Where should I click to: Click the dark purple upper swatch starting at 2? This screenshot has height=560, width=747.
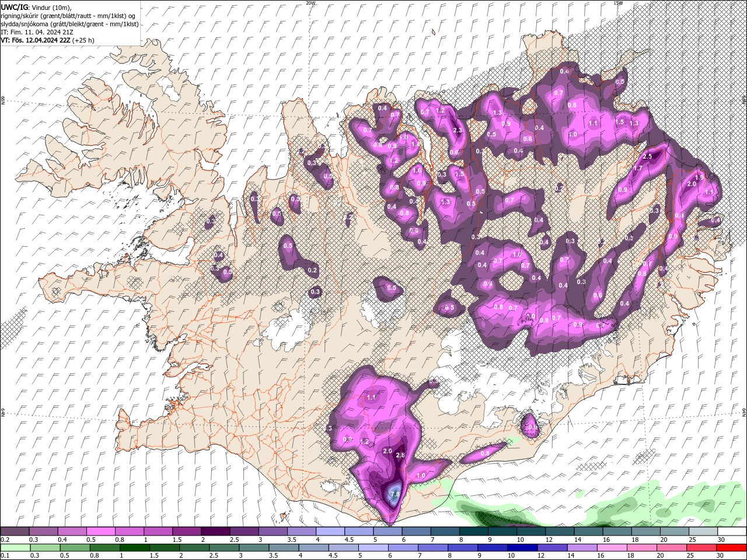pyautogui.click(x=215, y=531)
